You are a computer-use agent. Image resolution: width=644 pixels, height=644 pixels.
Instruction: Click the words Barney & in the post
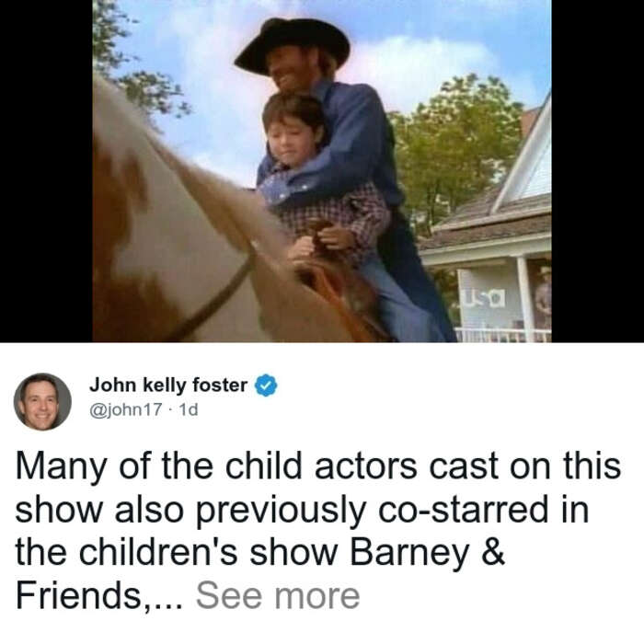click(427, 552)
